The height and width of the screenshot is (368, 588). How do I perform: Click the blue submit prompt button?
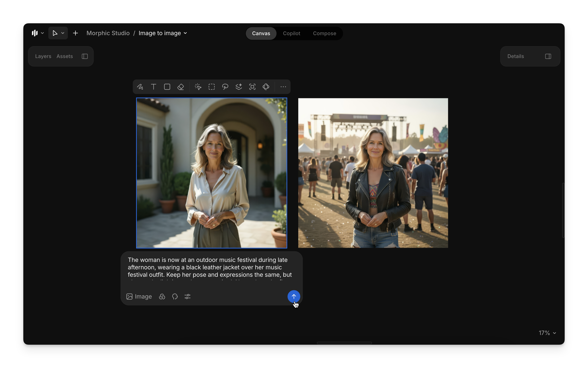294,296
